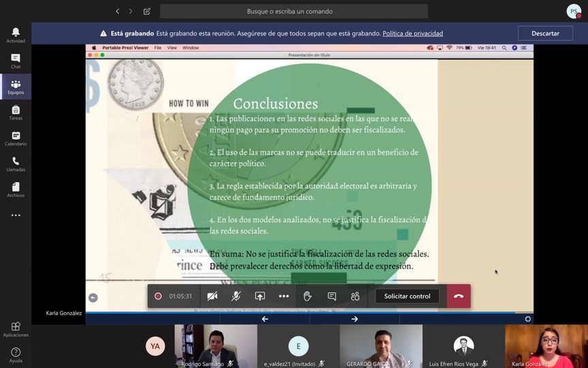Click the search command box at top

pyautogui.click(x=293, y=12)
